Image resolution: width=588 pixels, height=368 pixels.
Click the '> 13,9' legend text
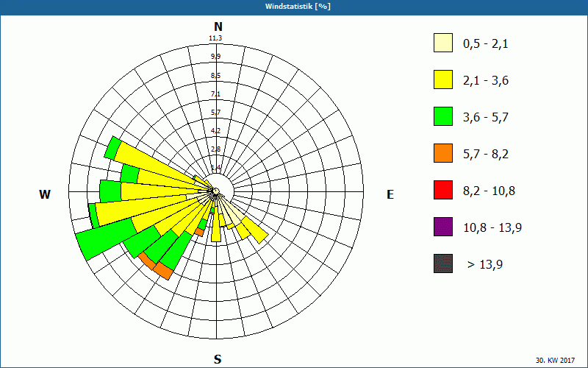(x=485, y=265)
